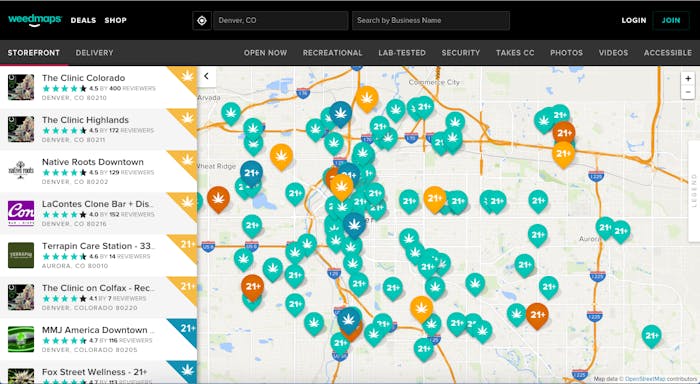Click the Weedmaps logo

tap(35, 20)
